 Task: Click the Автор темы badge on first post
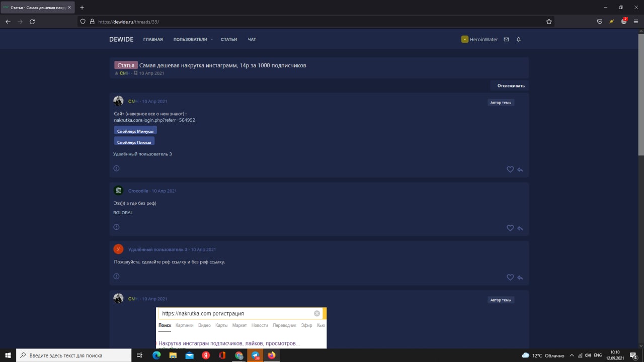(501, 103)
